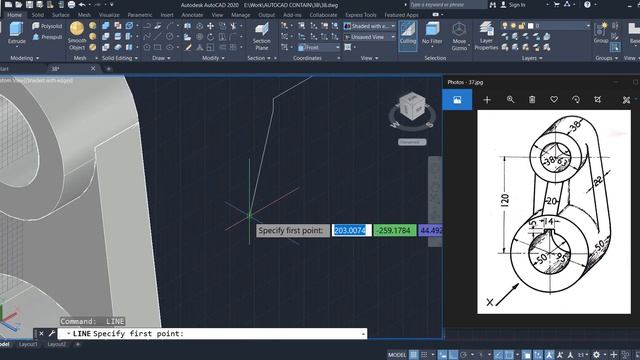Viewport: 640px width, 360px height.
Task: Switch to the Solid ribbon tab
Action: point(38,15)
